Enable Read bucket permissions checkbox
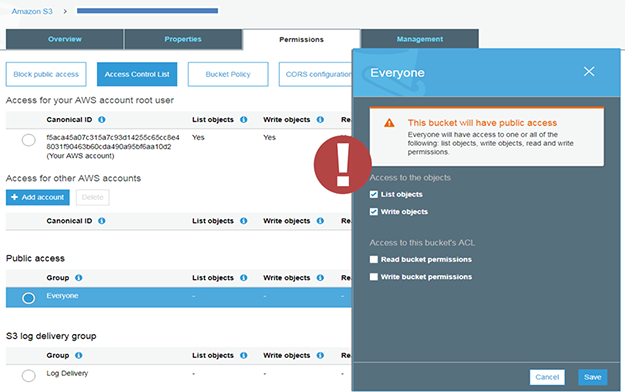 373,260
